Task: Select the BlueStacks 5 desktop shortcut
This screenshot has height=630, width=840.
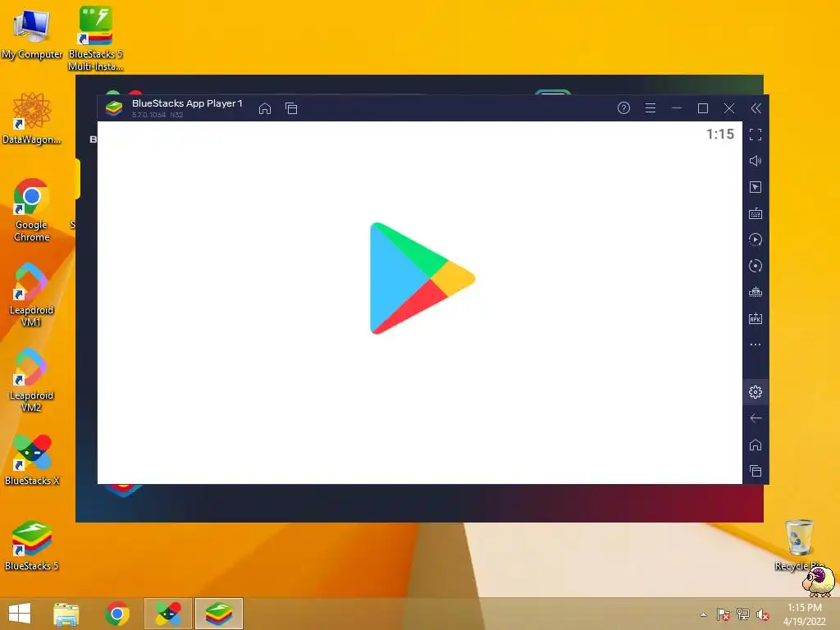Action: pyautogui.click(x=32, y=546)
